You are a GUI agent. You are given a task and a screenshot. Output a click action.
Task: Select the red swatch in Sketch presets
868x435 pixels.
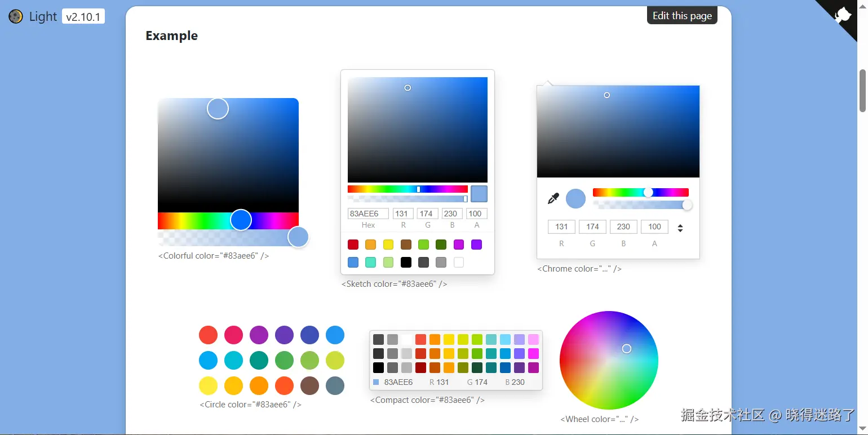tap(353, 245)
